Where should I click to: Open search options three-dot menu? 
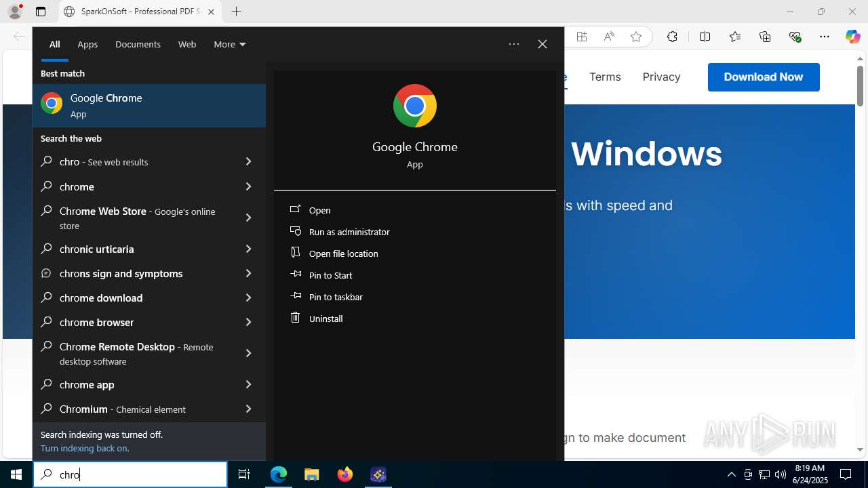coord(514,44)
